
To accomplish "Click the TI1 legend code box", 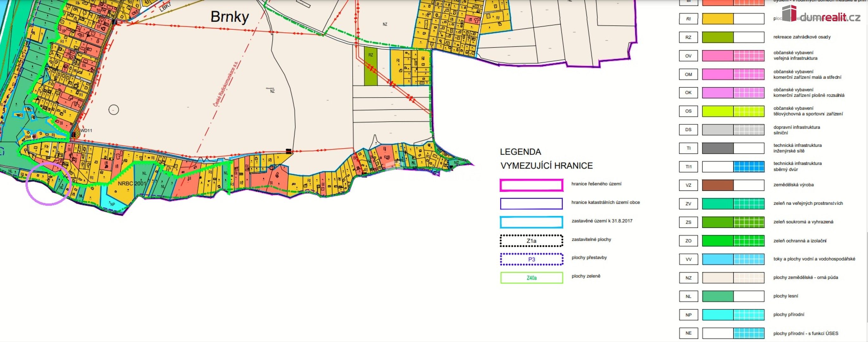I will [x=688, y=167].
